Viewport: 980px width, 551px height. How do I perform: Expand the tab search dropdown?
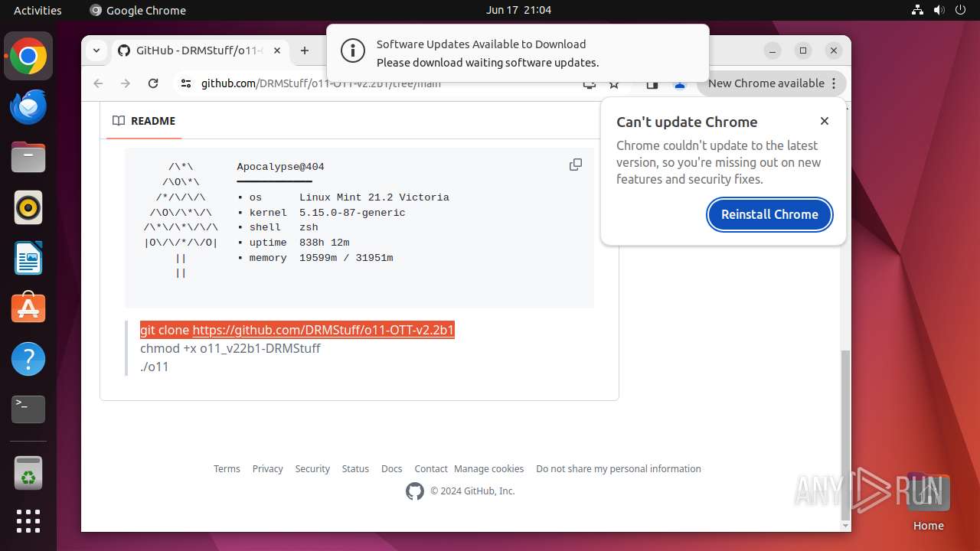pos(96,51)
